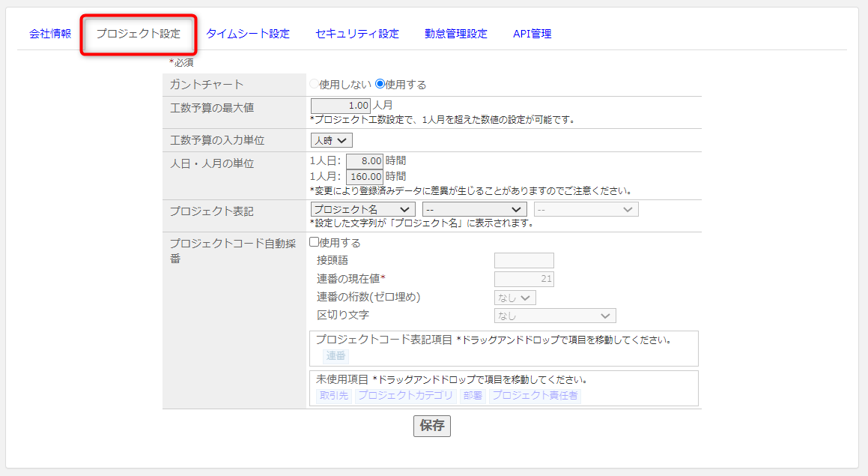This screenshot has height=476, width=868.
Task: Open the API管理 tab
Action: 532,34
